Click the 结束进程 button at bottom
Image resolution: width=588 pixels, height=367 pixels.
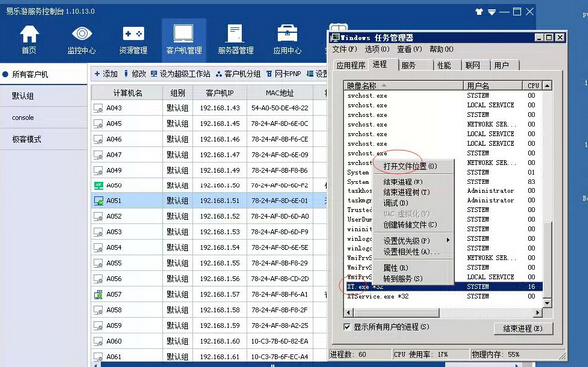[x=523, y=328]
